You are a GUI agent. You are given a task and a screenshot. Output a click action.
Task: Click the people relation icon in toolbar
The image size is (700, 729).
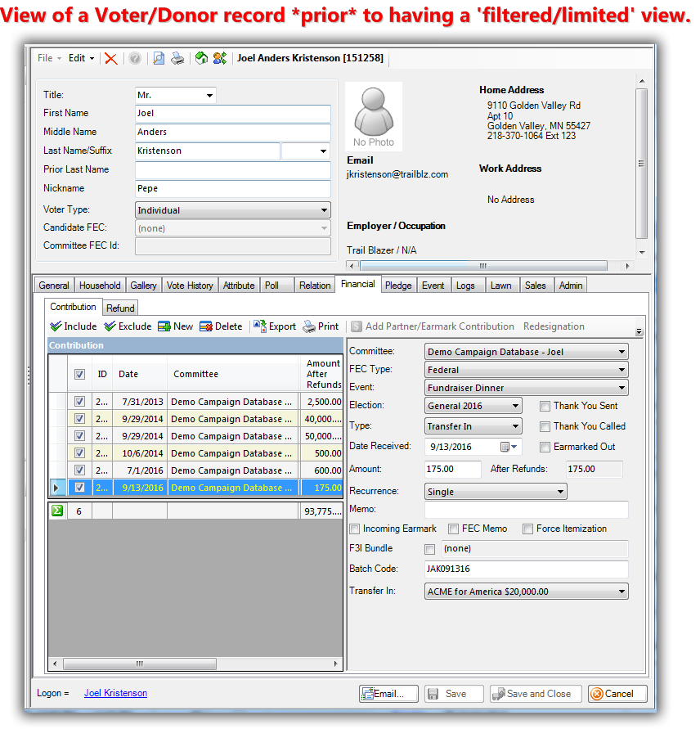pos(220,58)
